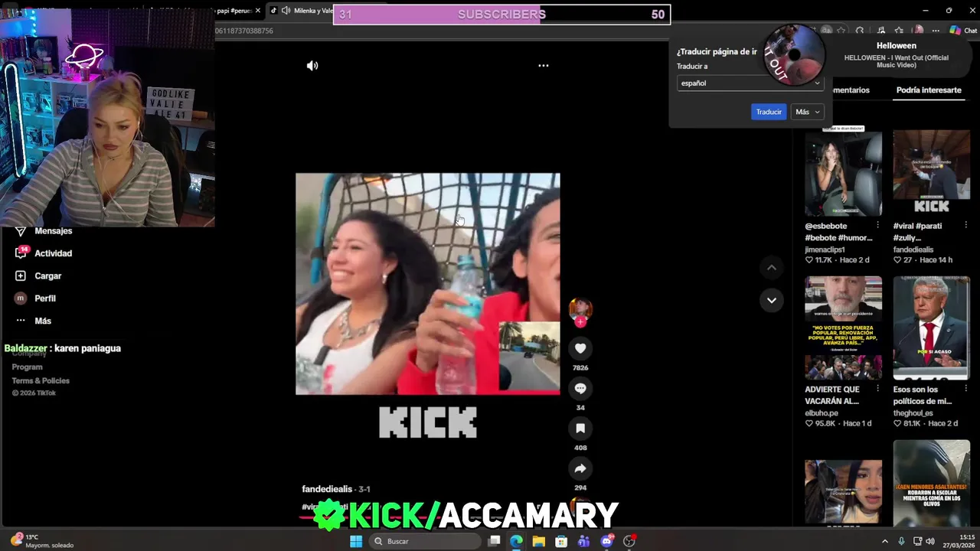980x551 pixels.
Task: Click the small map thumbnail in the video
Action: click(x=529, y=356)
